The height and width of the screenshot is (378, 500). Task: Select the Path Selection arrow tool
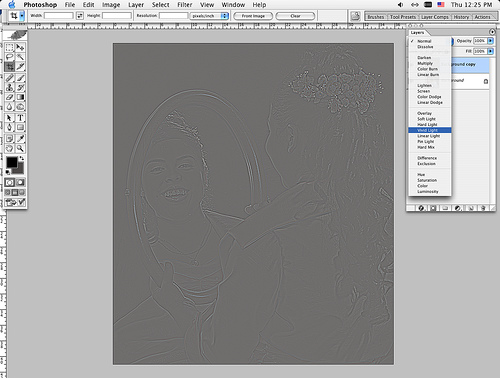(10, 118)
